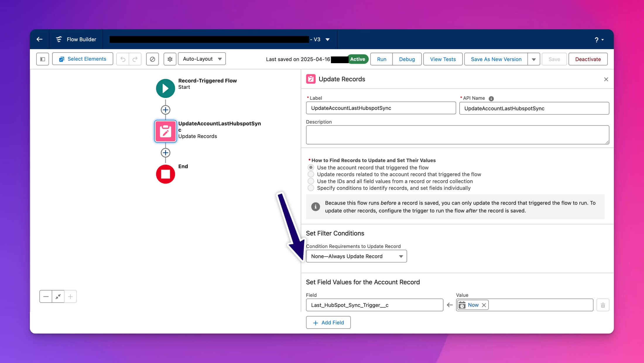Toggle the left toolbox panel icon
Viewport: 644px width, 363px height.
(42, 59)
